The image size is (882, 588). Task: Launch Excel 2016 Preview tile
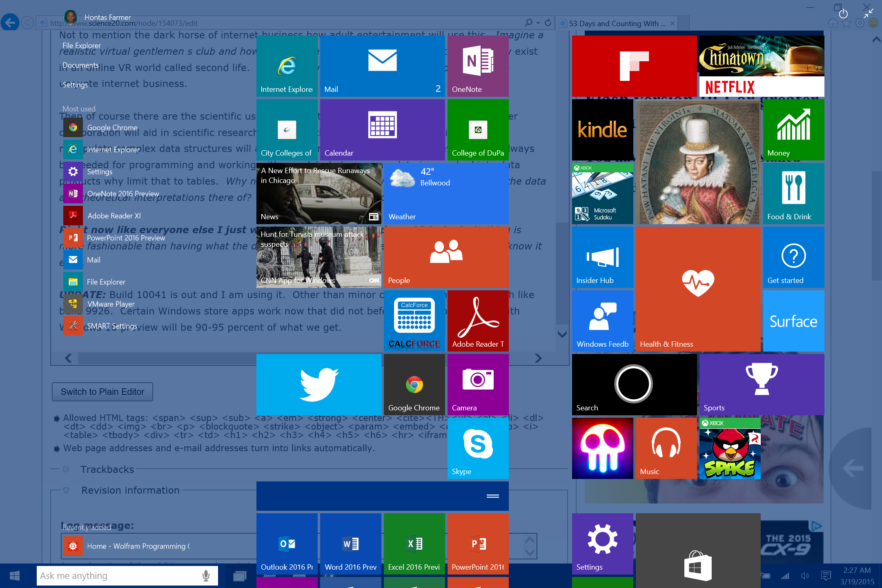[x=414, y=543]
